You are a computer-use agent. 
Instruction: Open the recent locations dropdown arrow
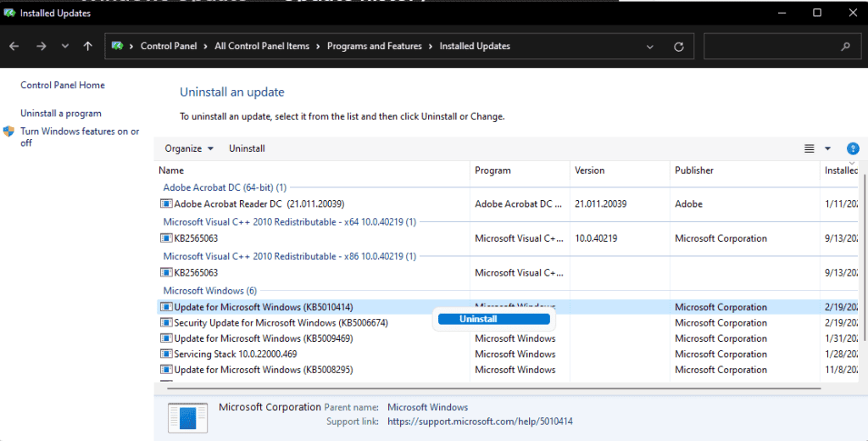click(x=65, y=47)
